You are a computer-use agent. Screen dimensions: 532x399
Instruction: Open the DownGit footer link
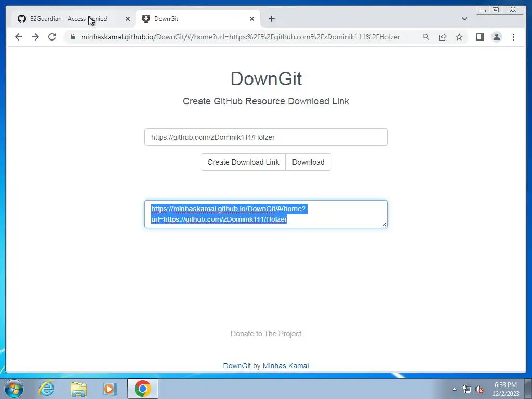(237, 366)
